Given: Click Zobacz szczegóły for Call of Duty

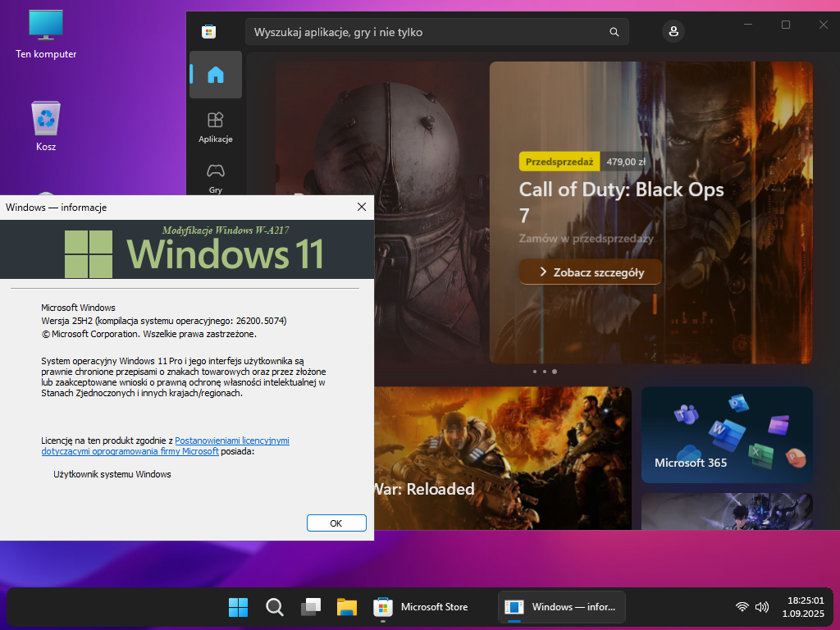Looking at the screenshot, I should [x=590, y=272].
